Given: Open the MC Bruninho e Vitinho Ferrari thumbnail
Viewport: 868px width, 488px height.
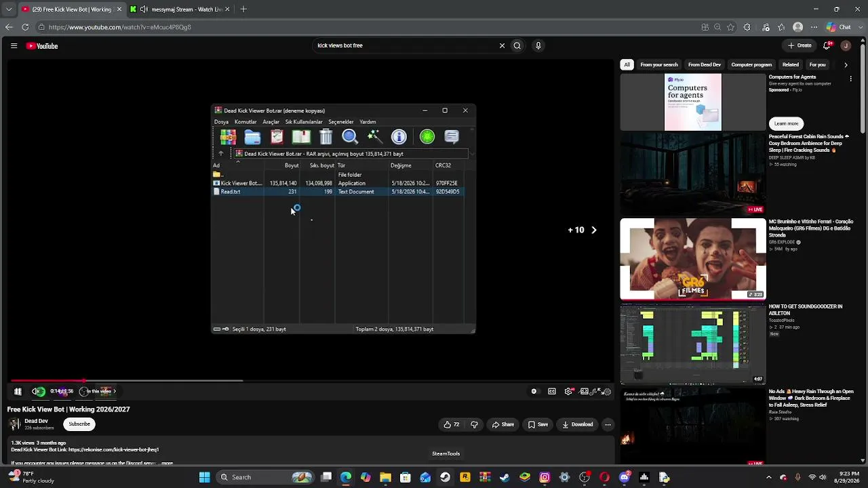Looking at the screenshot, I should pyautogui.click(x=693, y=259).
